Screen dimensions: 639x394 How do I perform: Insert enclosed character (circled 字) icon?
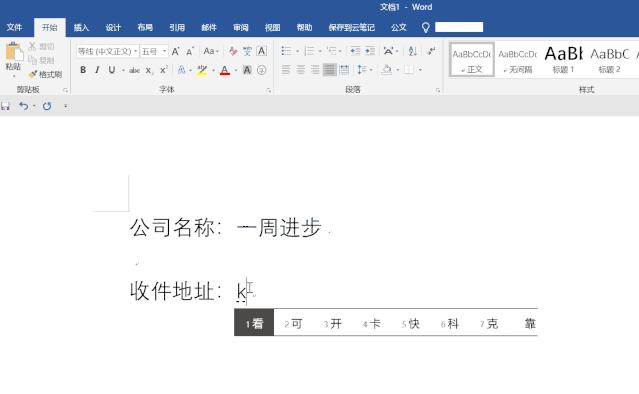point(262,70)
